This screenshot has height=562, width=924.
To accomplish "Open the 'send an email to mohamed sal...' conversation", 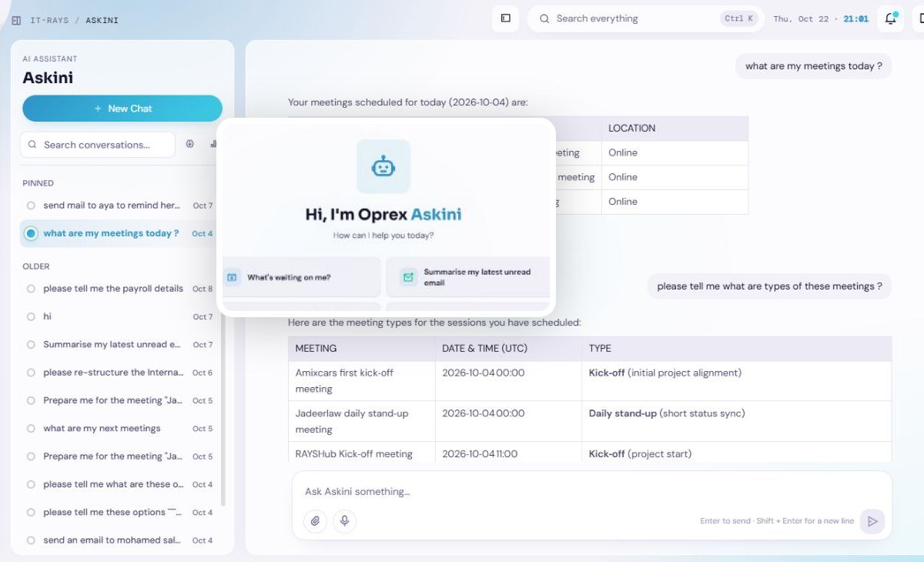I will (x=120, y=540).
